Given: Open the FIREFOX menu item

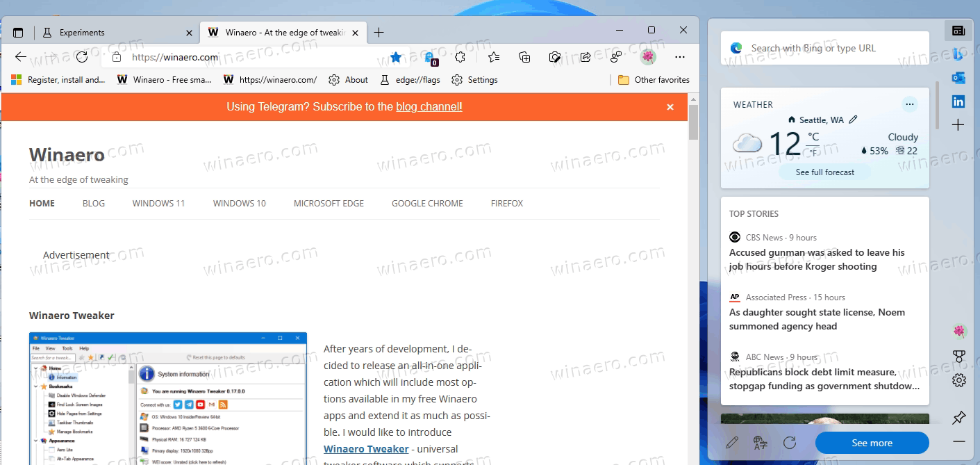Looking at the screenshot, I should (x=507, y=204).
